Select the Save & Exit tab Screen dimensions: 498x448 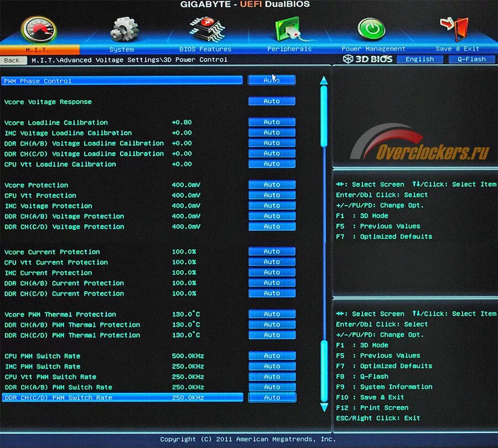point(458,49)
